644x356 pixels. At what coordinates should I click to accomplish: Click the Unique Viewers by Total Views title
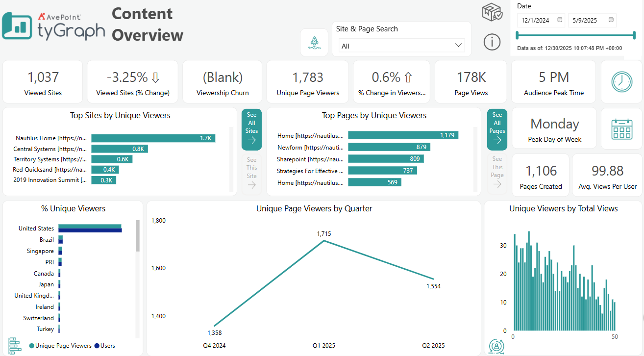[x=563, y=208]
